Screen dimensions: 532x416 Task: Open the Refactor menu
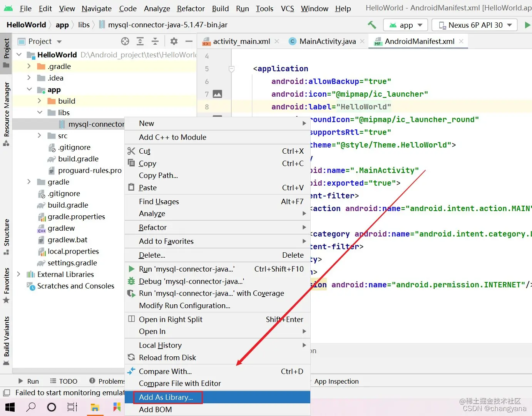191,8
